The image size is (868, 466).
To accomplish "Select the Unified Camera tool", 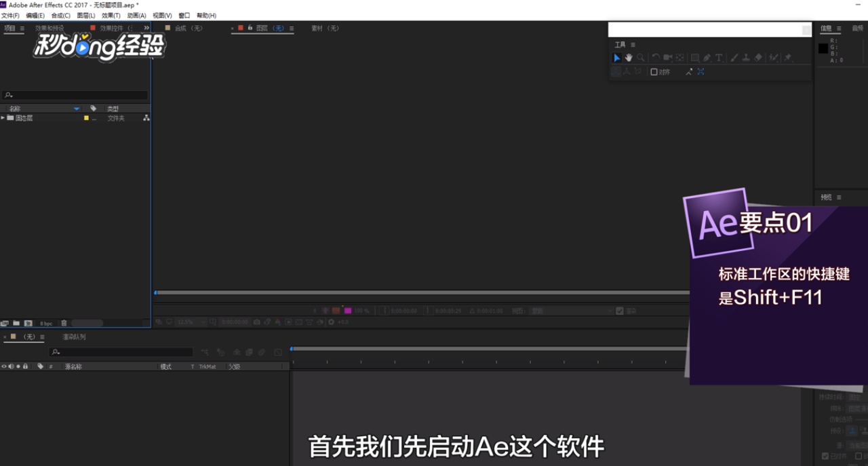I will pyautogui.click(x=668, y=58).
